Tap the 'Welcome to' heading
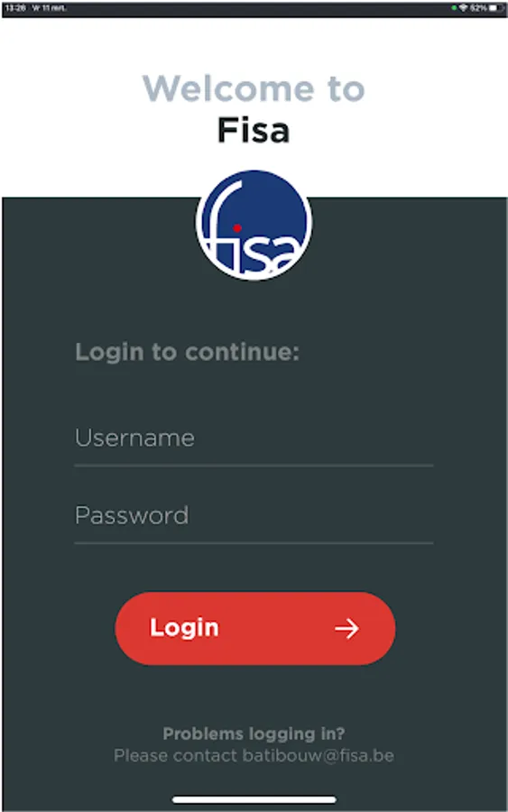 point(254,88)
